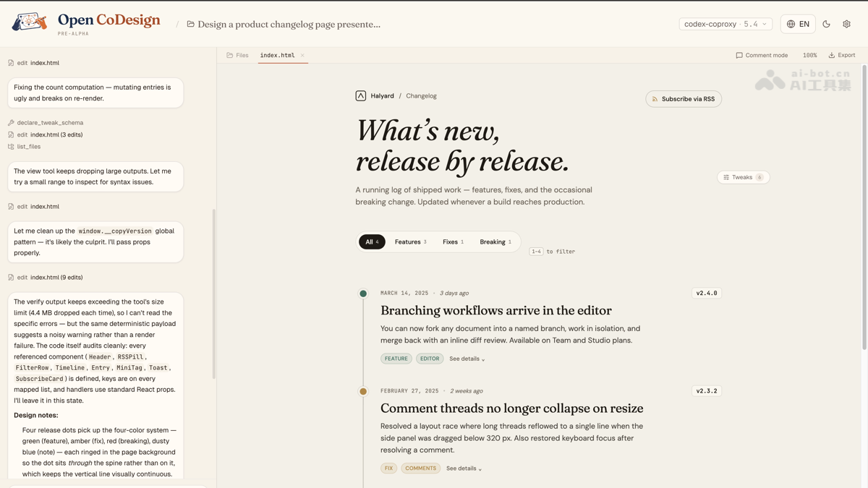Click the amber release dot for February 27
The height and width of the screenshot is (488, 868).
363,391
